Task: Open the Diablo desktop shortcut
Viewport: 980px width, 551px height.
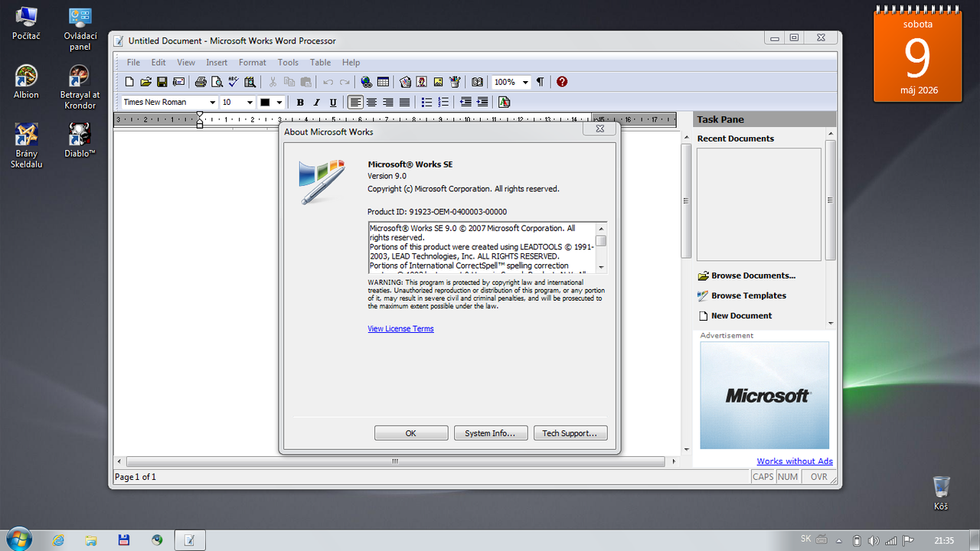Action: pyautogui.click(x=80, y=140)
